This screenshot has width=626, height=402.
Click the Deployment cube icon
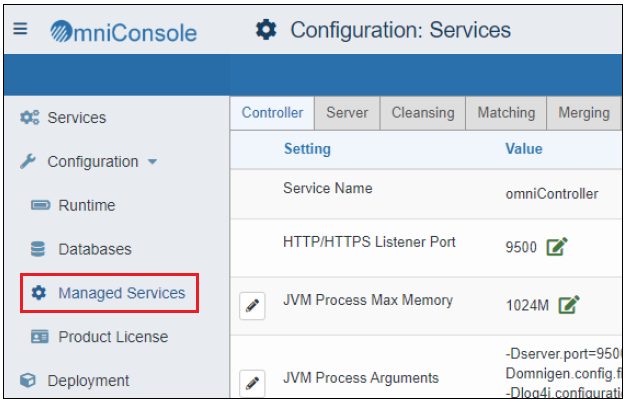(28, 380)
